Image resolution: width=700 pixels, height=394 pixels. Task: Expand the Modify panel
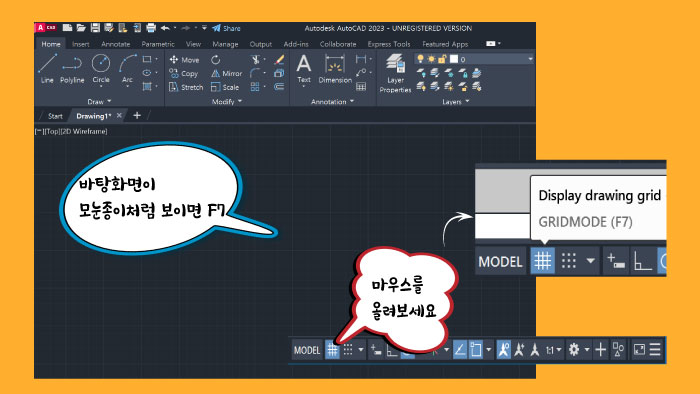pos(227,102)
